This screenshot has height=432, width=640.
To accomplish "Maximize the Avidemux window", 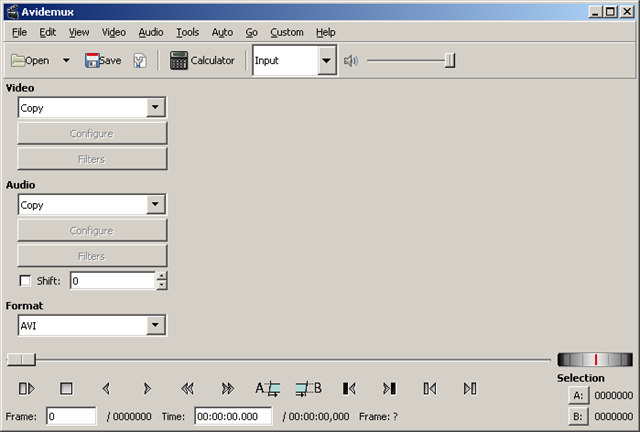I will click(610, 12).
